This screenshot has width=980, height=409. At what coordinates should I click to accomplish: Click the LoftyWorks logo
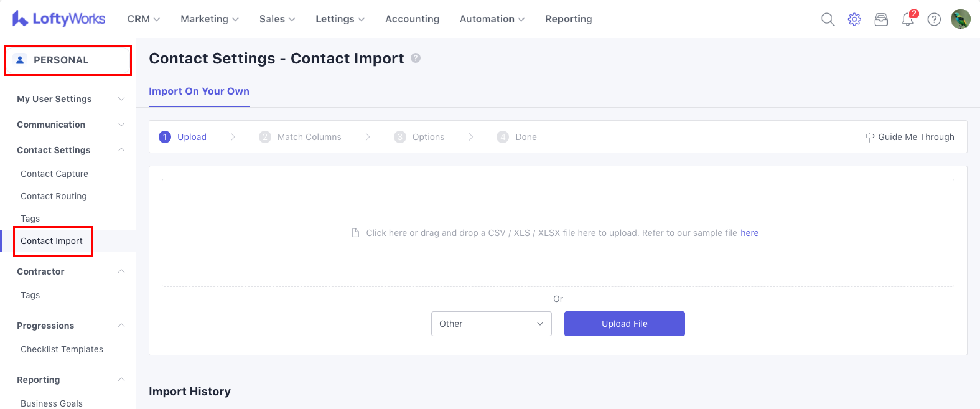click(x=59, y=19)
